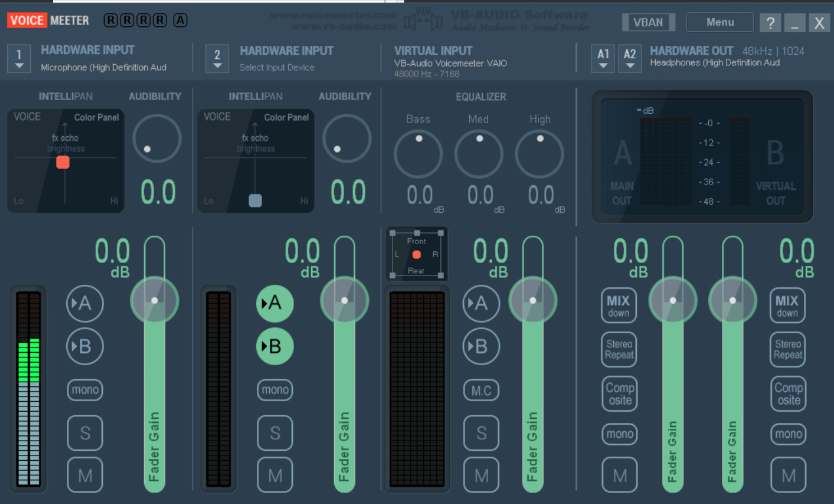Mute Hardware Input 1
The height and width of the screenshot is (504, 834).
coord(85,475)
